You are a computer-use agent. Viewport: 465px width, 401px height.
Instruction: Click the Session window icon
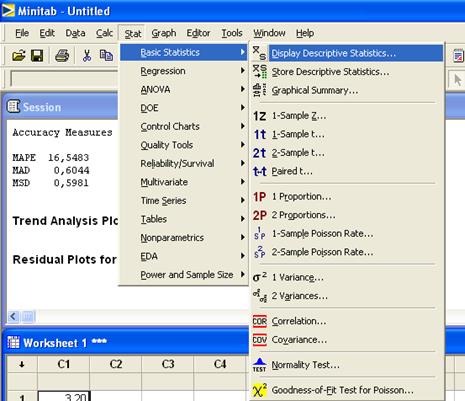coord(14,106)
